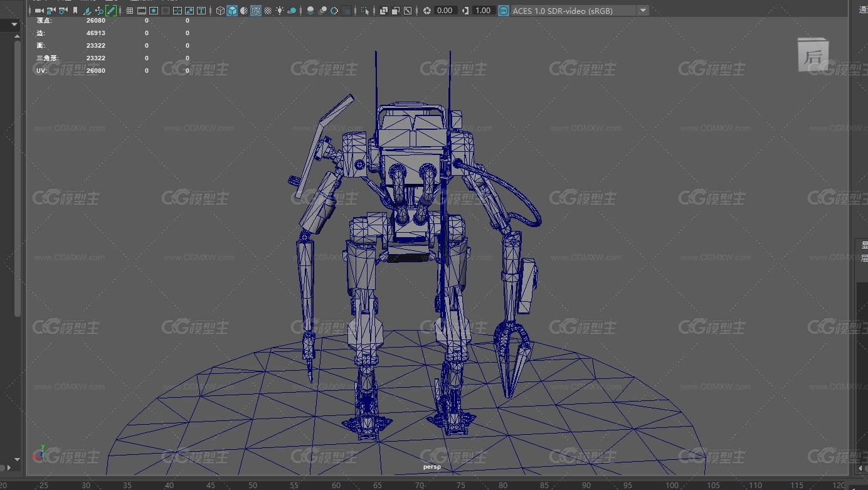
Task: Click the left panel bottom scroll arrow
Action: (x=17, y=460)
